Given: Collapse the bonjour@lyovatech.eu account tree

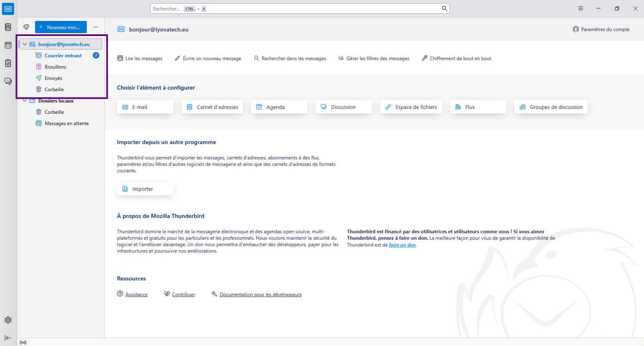Looking at the screenshot, I should (x=25, y=44).
